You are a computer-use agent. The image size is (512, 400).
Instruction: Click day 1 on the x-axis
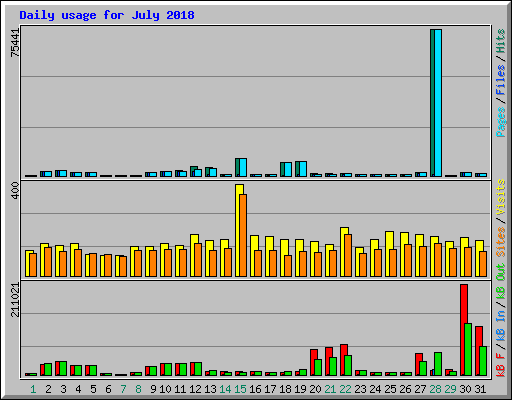(33, 389)
